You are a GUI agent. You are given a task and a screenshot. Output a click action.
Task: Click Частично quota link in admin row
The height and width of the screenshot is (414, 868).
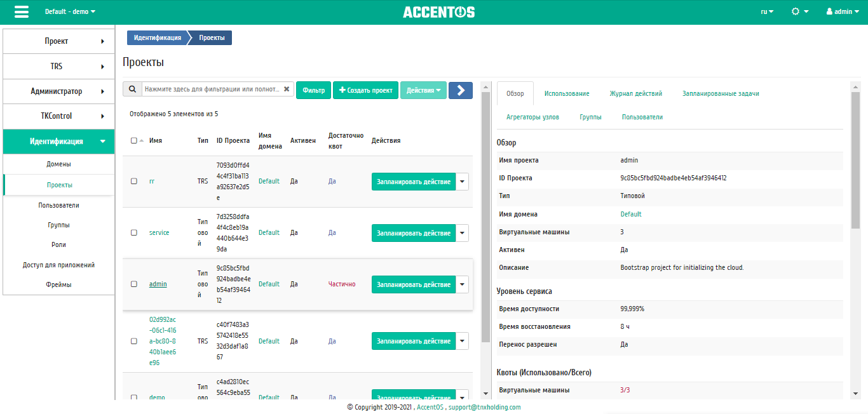click(342, 284)
